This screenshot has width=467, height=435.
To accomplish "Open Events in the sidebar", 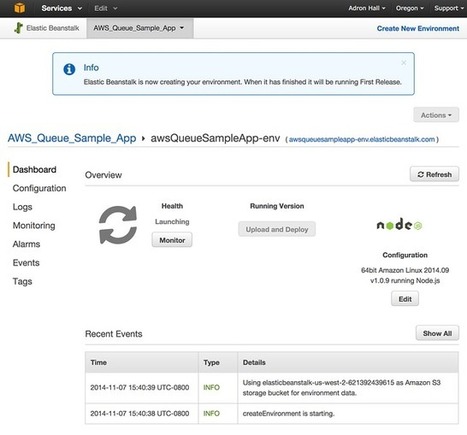I will (26, 263).
